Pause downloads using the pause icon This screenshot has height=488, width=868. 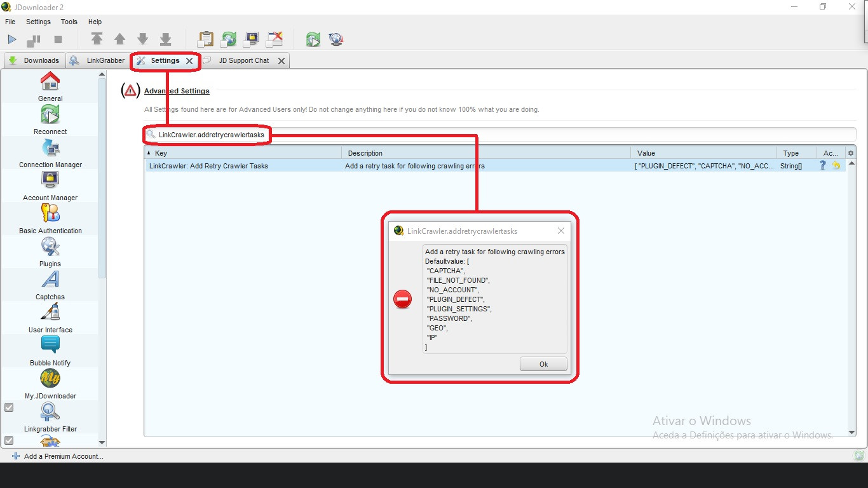33,40
